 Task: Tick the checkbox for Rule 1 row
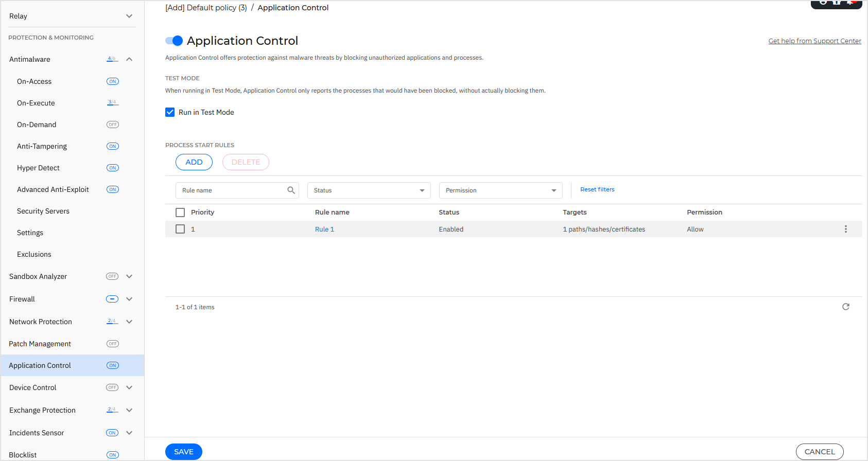click(x=180, y=229)
